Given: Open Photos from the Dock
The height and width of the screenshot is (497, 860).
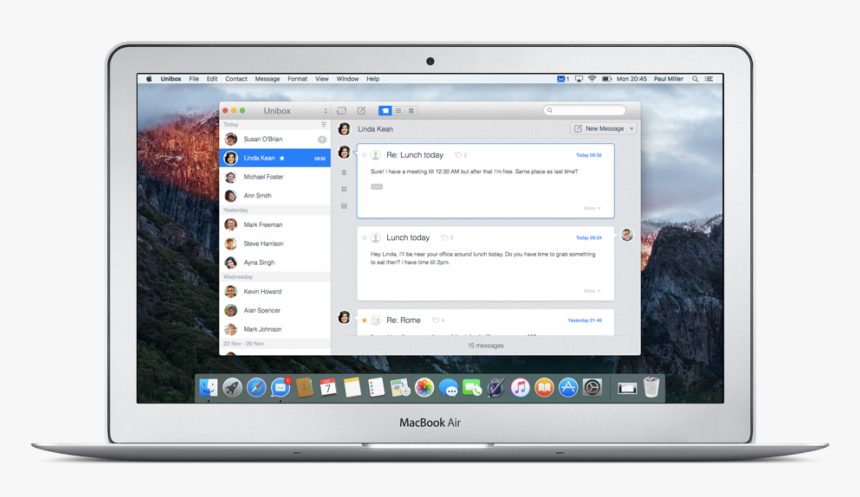Looking at the screenshot, I should tap(424, 388).
